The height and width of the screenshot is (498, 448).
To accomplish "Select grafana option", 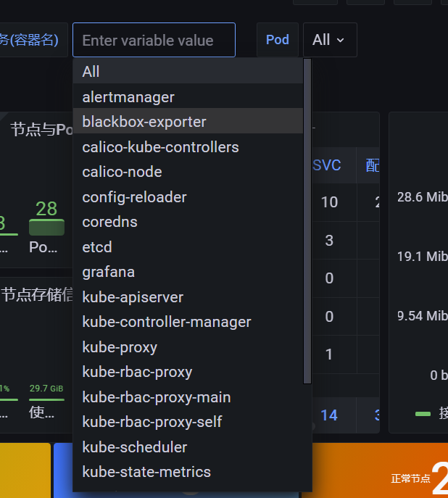I will pyautogui.click(x=188, y=272).
